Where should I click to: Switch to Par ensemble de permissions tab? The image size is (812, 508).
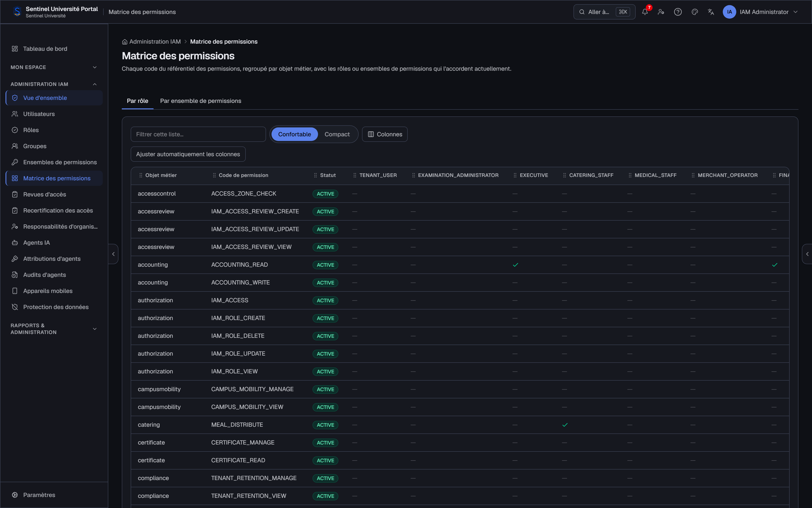pyautogui.click(x=201, y=101)
